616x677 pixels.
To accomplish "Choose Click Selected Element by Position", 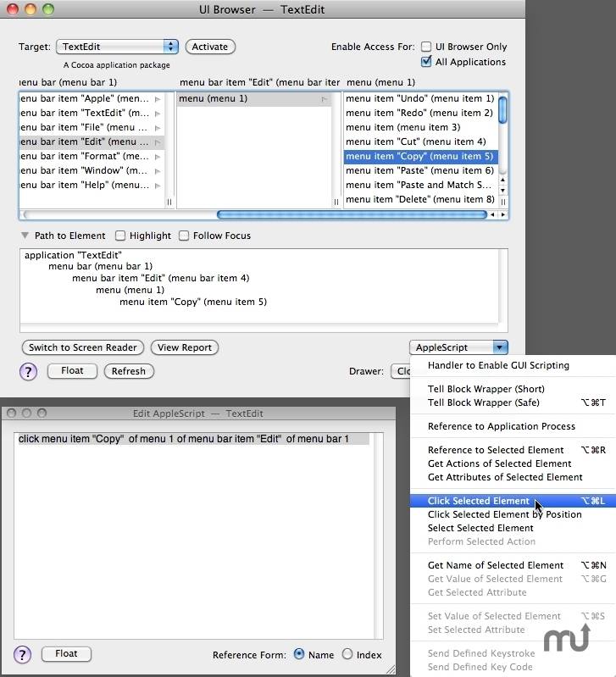I will click(504, 514).
